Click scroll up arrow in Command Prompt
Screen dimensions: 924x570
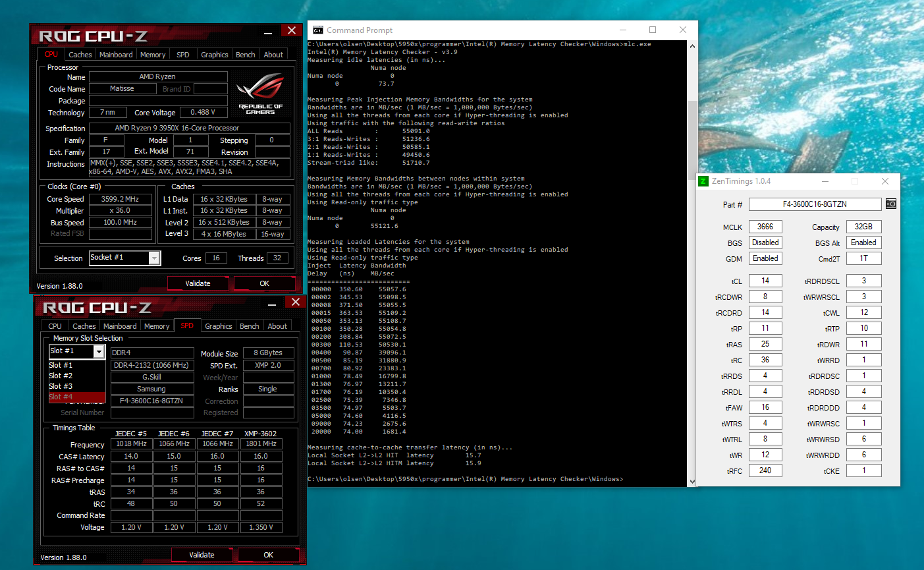tap(692, 46)
